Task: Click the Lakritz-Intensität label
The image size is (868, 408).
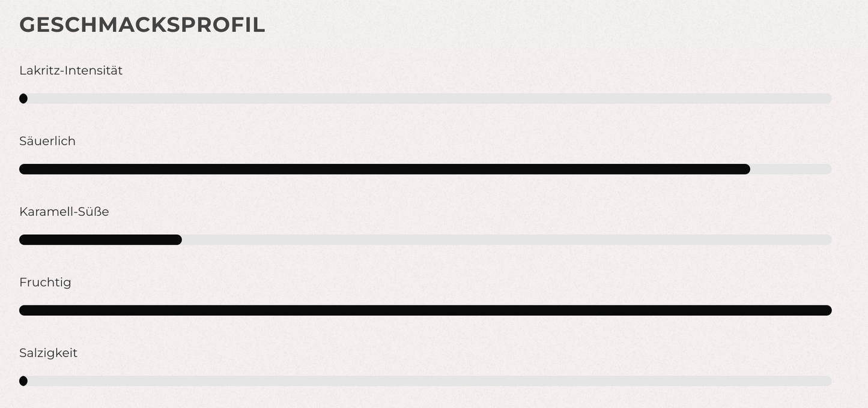Action: coord(71,70)
